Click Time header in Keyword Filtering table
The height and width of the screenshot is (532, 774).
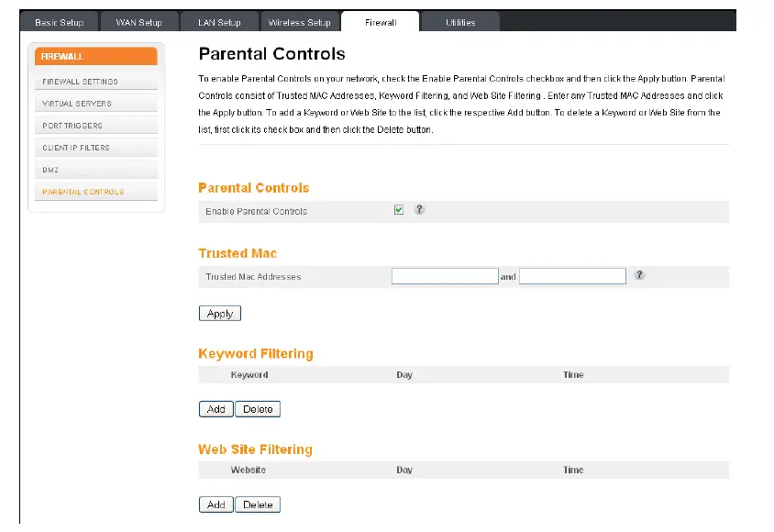click(573, 374)
